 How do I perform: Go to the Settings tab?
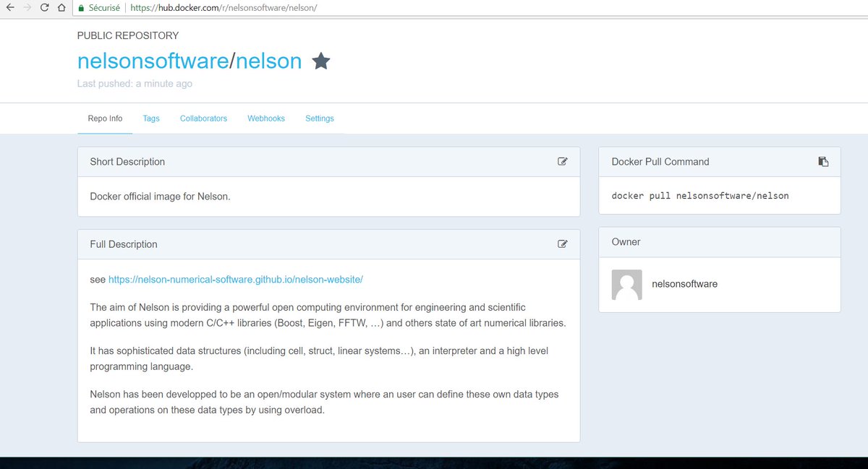point(320,119)
